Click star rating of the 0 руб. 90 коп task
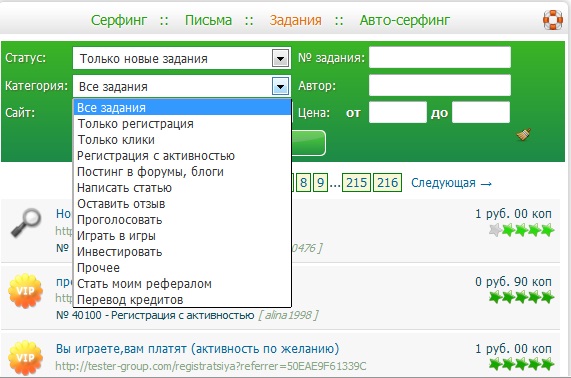Screen dimensions: 571x378 point(521,297)
